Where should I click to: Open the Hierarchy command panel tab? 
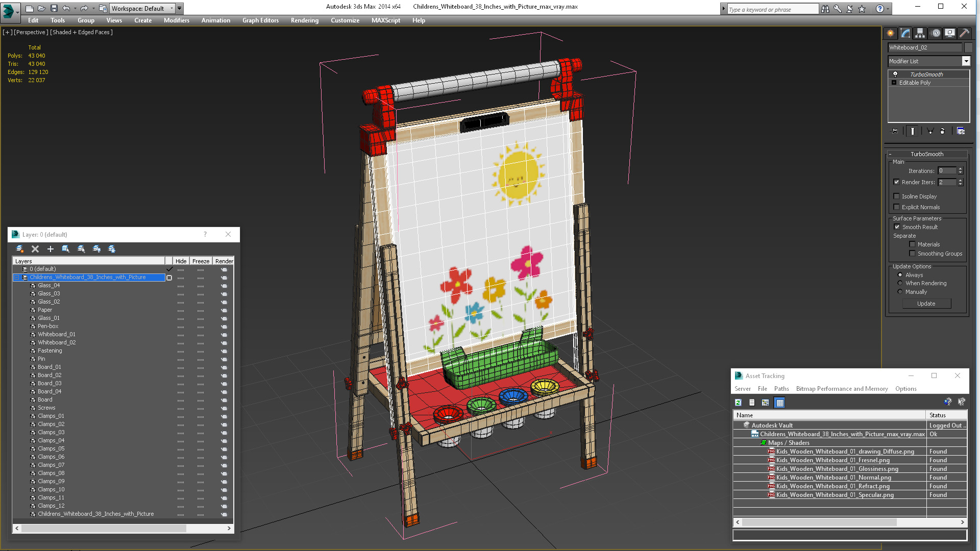click(920, 33)
